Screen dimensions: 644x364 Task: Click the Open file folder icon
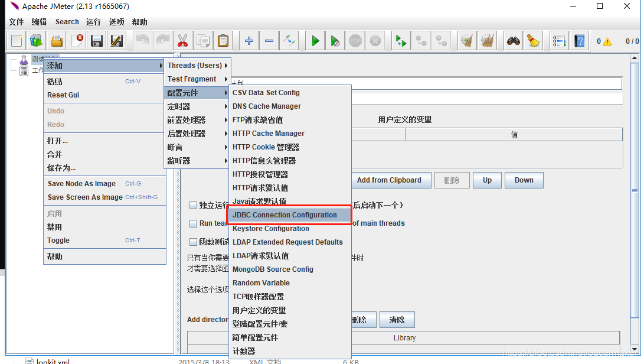56,41
